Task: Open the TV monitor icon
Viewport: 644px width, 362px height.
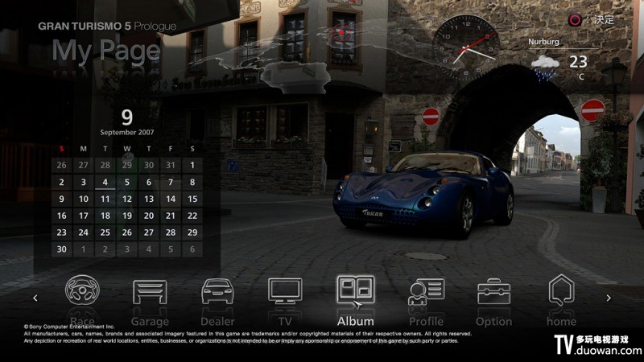Action: (285, 291)
